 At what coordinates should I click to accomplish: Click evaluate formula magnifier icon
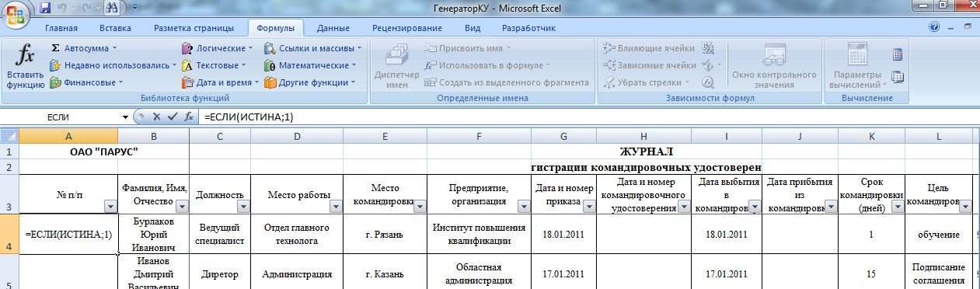click(x=707, y=82)
